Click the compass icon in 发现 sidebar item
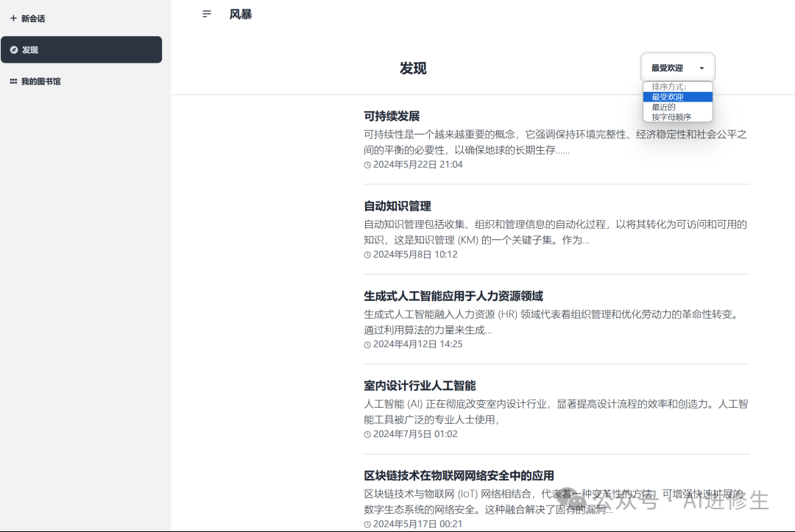The width and height of the screenshot is (795, 532). (x=14, y=49)
